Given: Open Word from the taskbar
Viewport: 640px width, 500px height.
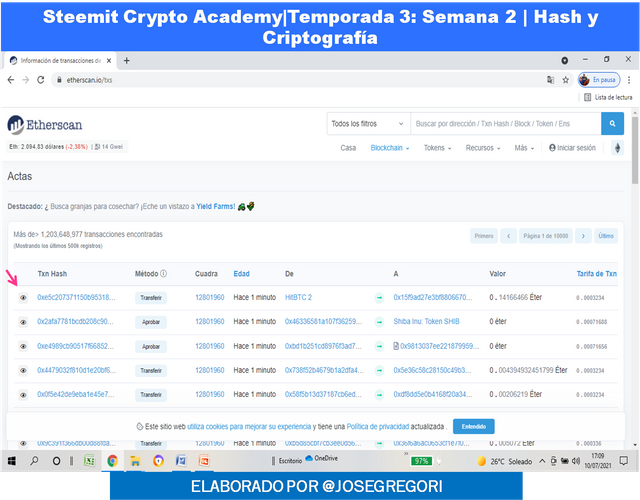Looking at the screenshot, I should coord(181,461).
